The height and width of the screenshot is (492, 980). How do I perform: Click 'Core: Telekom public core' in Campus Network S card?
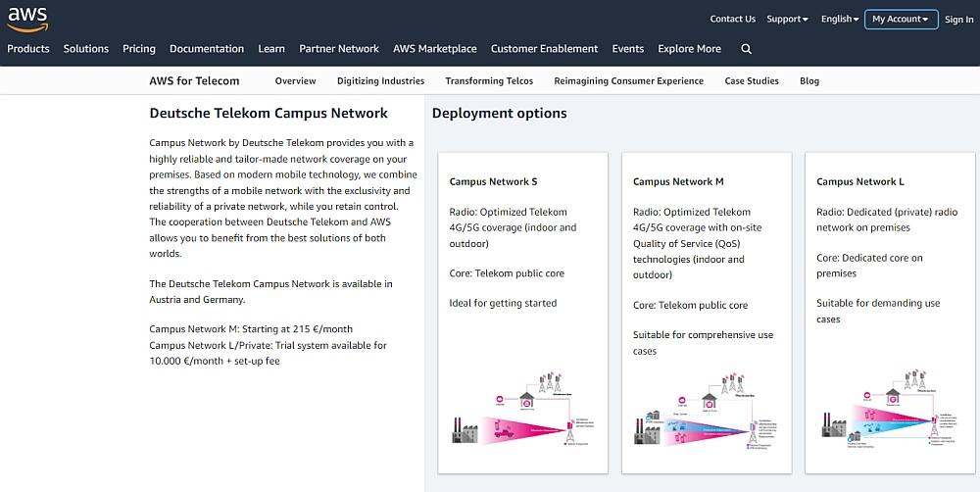click(507, 273)
